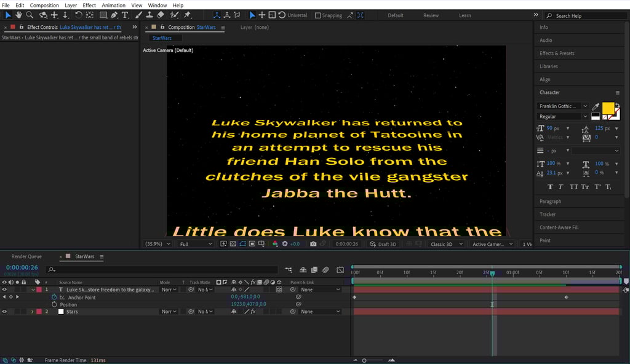Toggle the Position stopwatch
The image size is (630, 364).
tap(54, 304)
